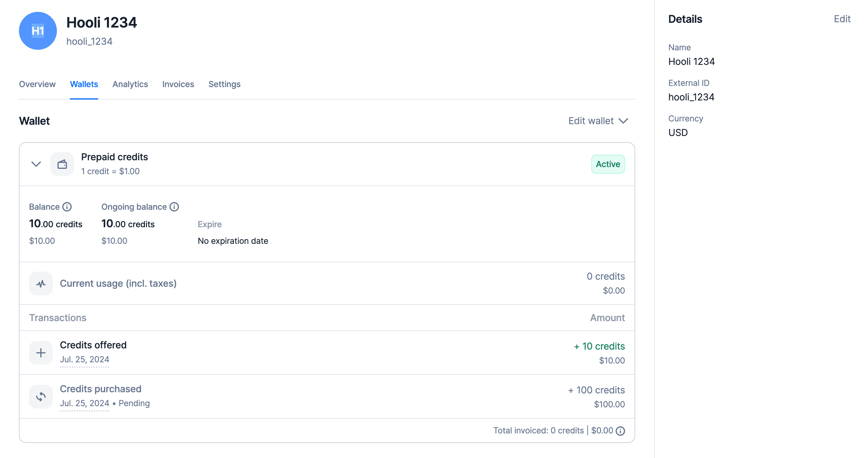Viewport: 868px width, 458px height.
Task: Open the Edit wallet dropdown
Action: (x=598, y=121)
